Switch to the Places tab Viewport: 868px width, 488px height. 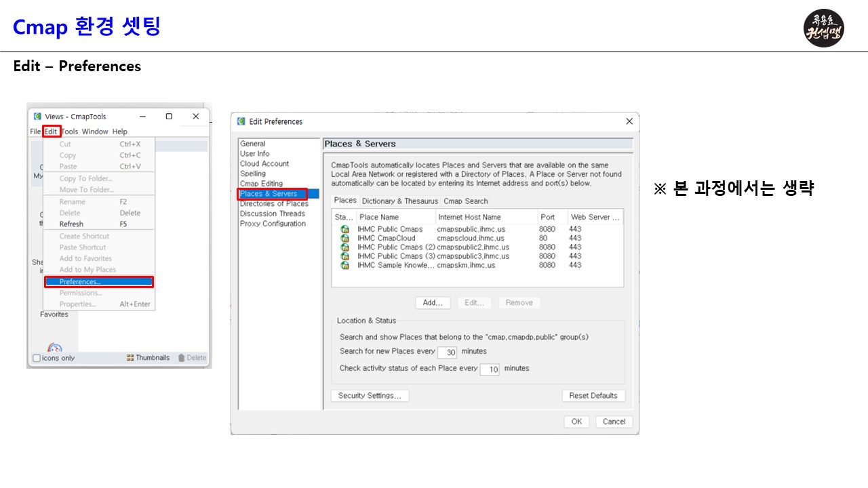tap(345, 201)
